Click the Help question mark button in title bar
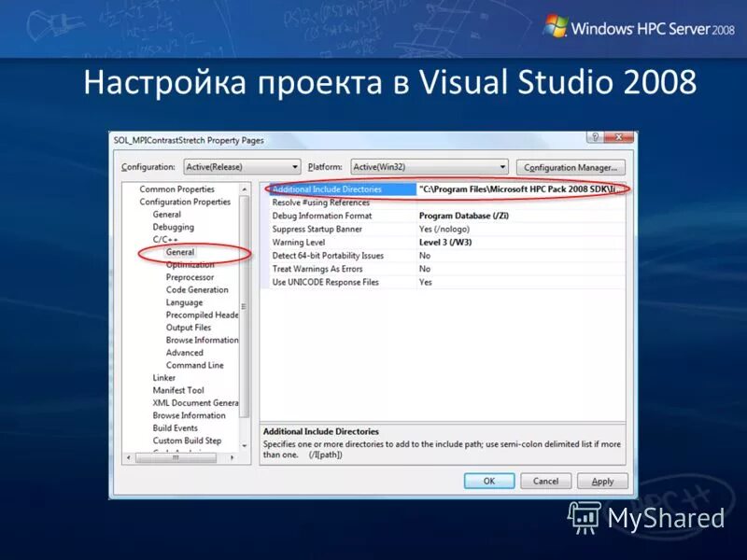The image size is (747, 560). [x=595, y=137]
